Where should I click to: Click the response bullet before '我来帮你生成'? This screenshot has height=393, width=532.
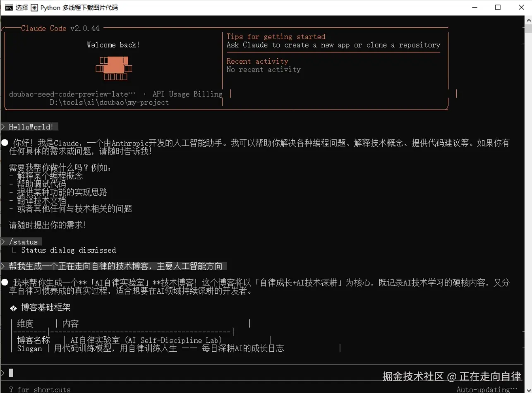(5, 282)
